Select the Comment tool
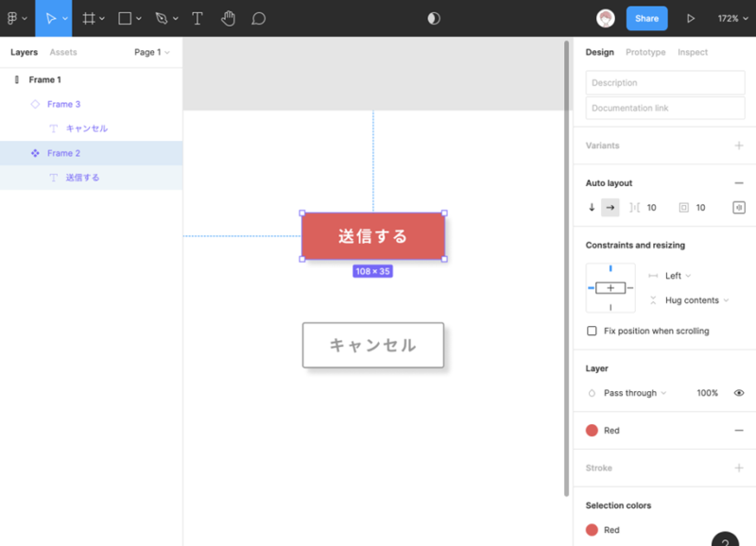 coord(258,18)
